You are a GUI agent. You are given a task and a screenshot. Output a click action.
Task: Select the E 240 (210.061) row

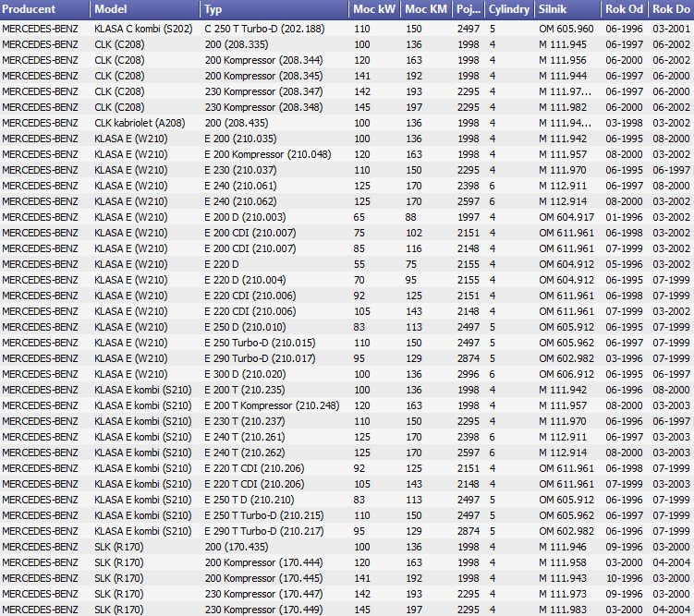click(x=347, y=186)
